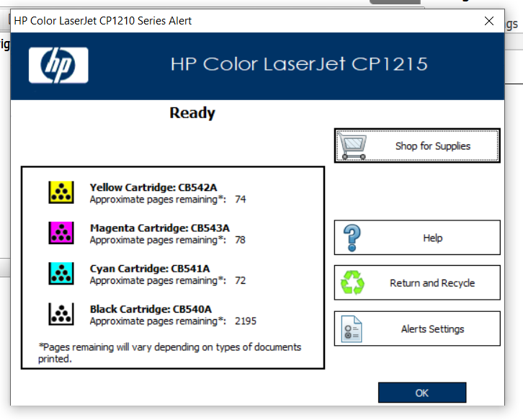Select Yellow Cartridge: CB542A label
Viewport: 523px width, 420px height.
coord(153,187)
